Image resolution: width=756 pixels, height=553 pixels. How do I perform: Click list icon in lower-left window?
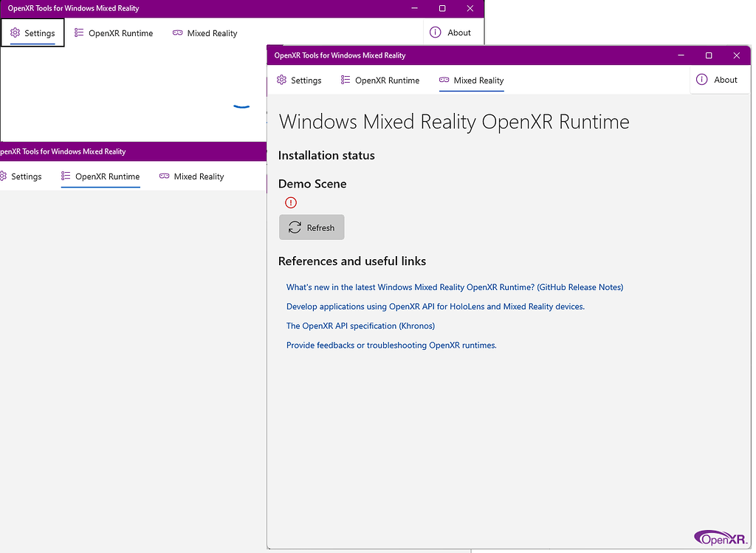tap(66, 176)
